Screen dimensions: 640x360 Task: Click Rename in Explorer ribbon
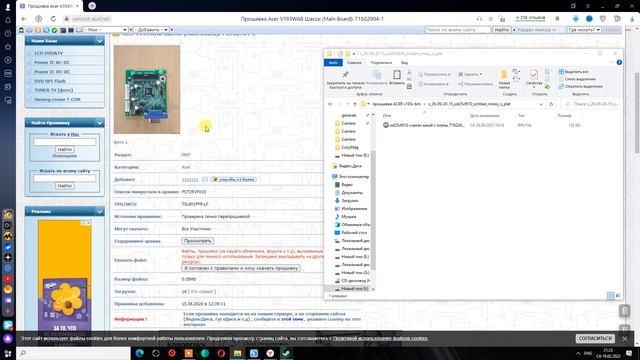click(476, 84)
